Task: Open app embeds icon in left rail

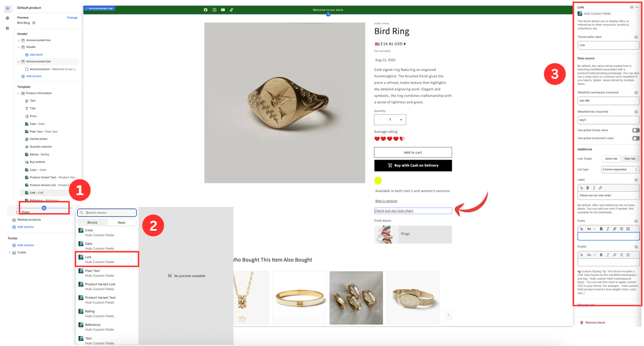Action: [x=8, y=28]
